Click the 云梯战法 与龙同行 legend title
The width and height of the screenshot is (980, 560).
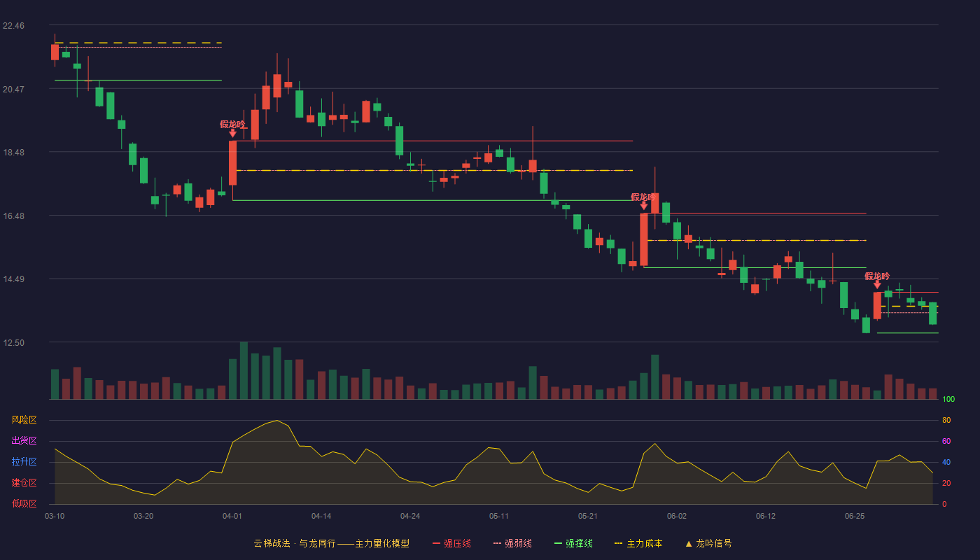[x=295, y=543]
